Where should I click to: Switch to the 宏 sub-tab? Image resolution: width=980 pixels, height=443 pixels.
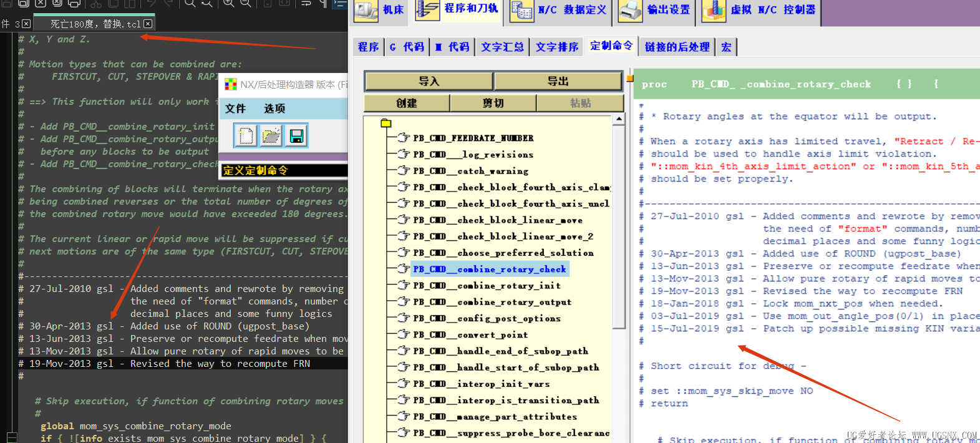(726, 47)
